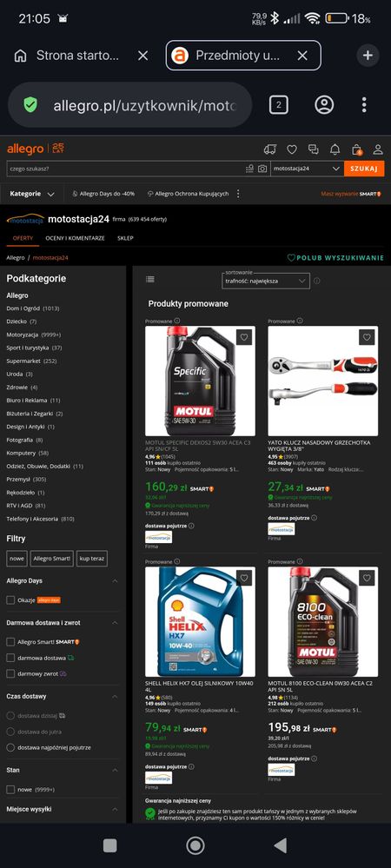Open notifications bell icon
This screenshot has width=391, height=868.
pos(335,149)
